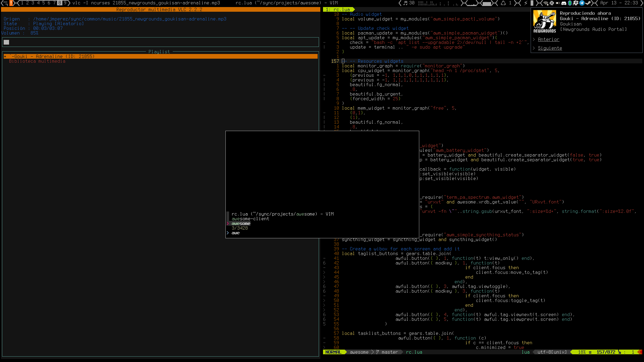Toggle the fold at Vim line 'check = bash -c'

(x=324, y=43)
